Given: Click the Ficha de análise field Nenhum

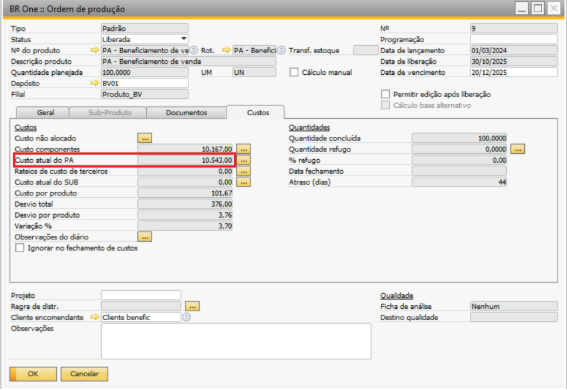Looking at the screenshot, I should pos(514,306).
